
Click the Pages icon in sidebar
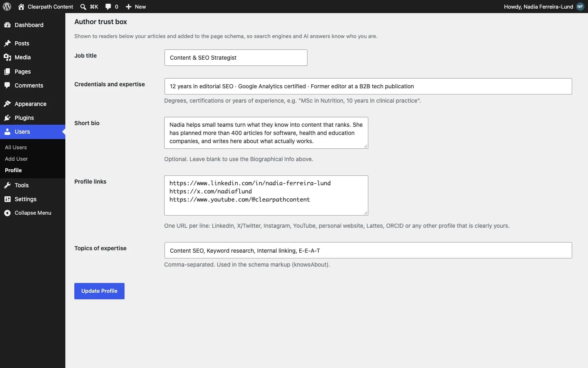pos(7,72)
